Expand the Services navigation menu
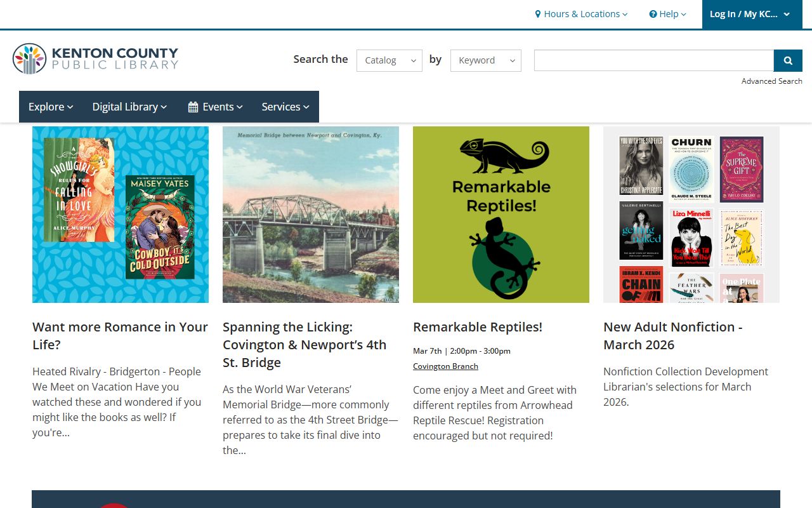The width and height of the screenshot is (812, 508). point(285,107)
